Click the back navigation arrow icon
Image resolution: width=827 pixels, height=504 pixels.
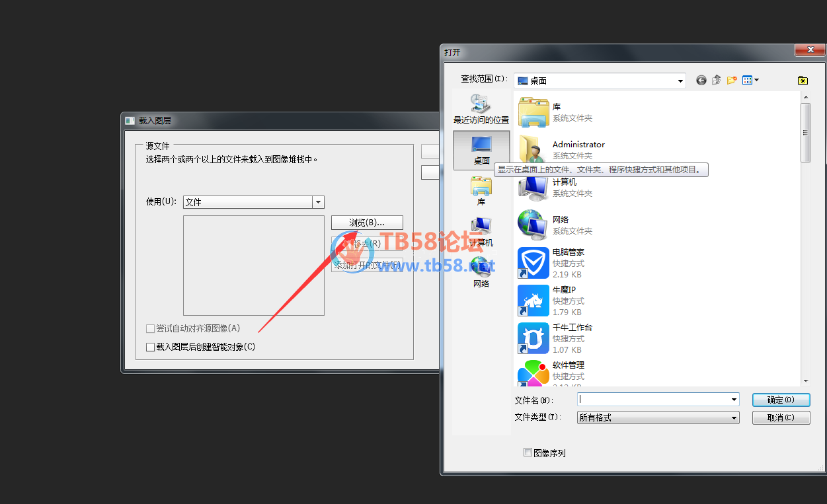pyautogui.click(x=701, y=81)
